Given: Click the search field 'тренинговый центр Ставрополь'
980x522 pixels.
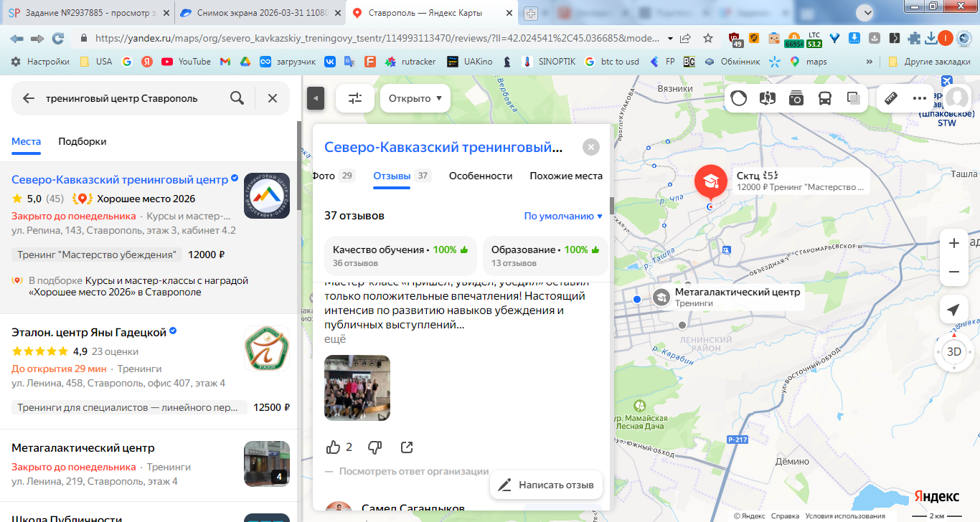Looking at the screenshot, I should [x=122, y=98].
